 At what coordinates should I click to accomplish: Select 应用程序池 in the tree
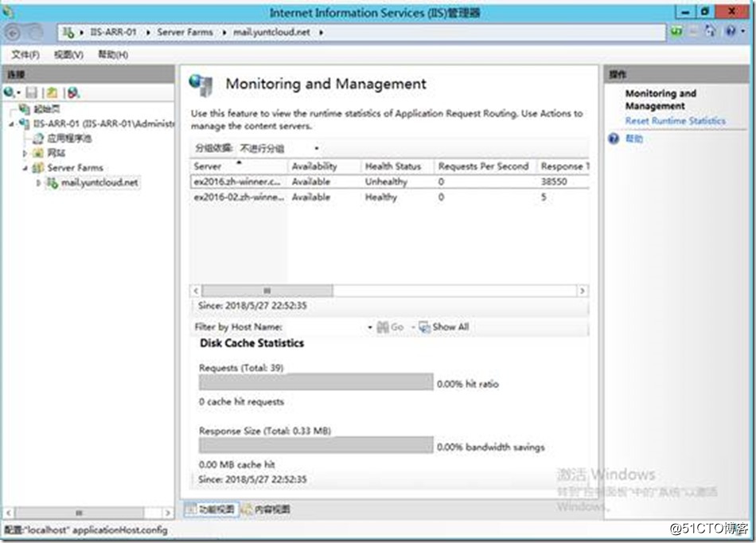pyautogui.click(x=69, y=139)
